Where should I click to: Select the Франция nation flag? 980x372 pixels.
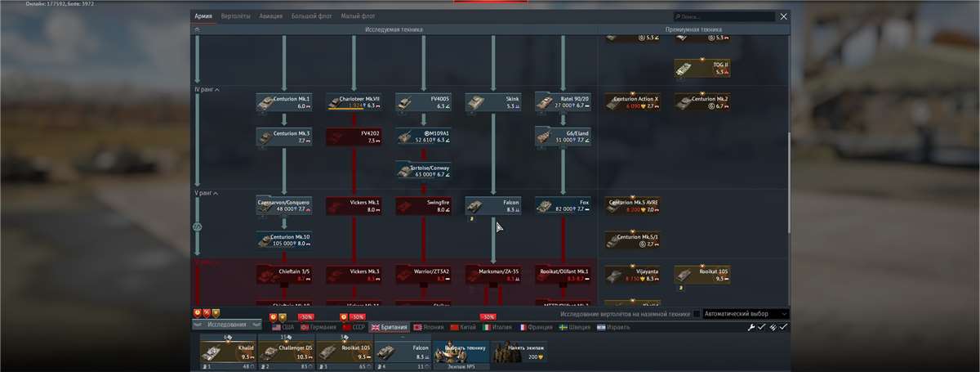point(535,327)
